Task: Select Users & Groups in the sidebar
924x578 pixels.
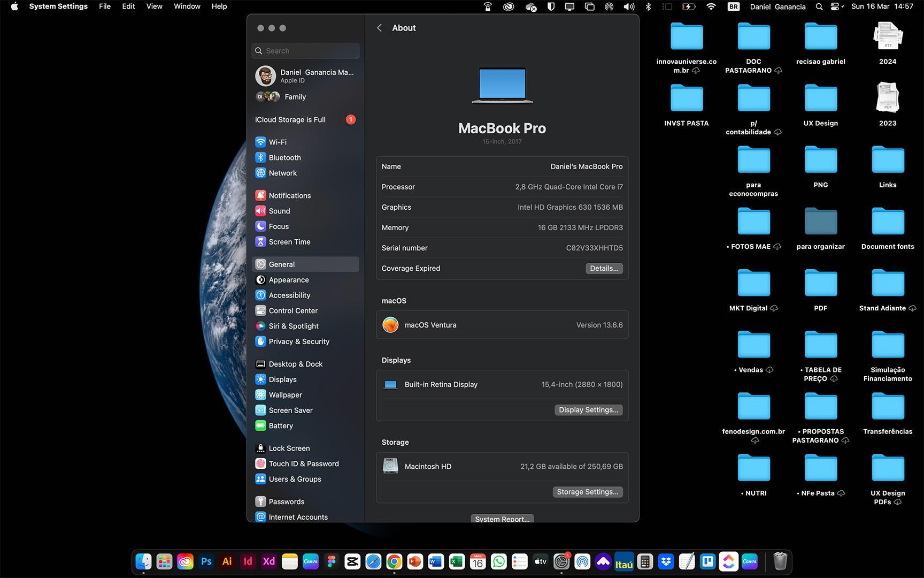Action: tap(305, 479)
